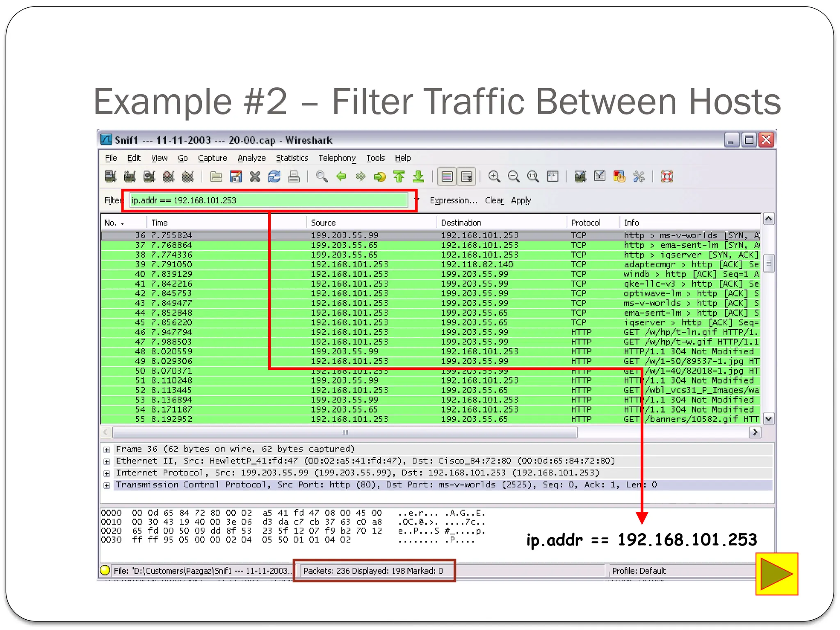Viewport: 840px width, 630px height.
Task: Go back in packet history arrow
Action: click(x=341, y=177)
